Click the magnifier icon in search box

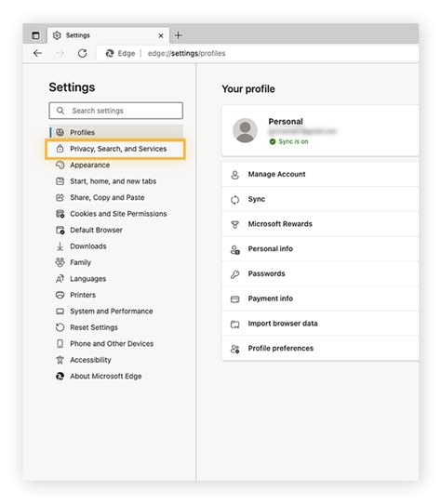pyautogui.click(x=60, y=111)
